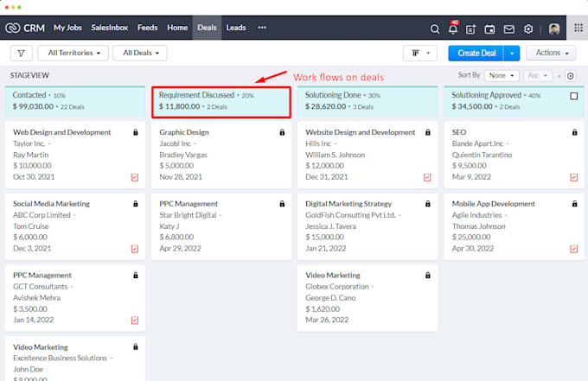The width and height of the screenshot is (588, 381).
Task: Open Taylor Inc. account link
Action: (29, 143)
